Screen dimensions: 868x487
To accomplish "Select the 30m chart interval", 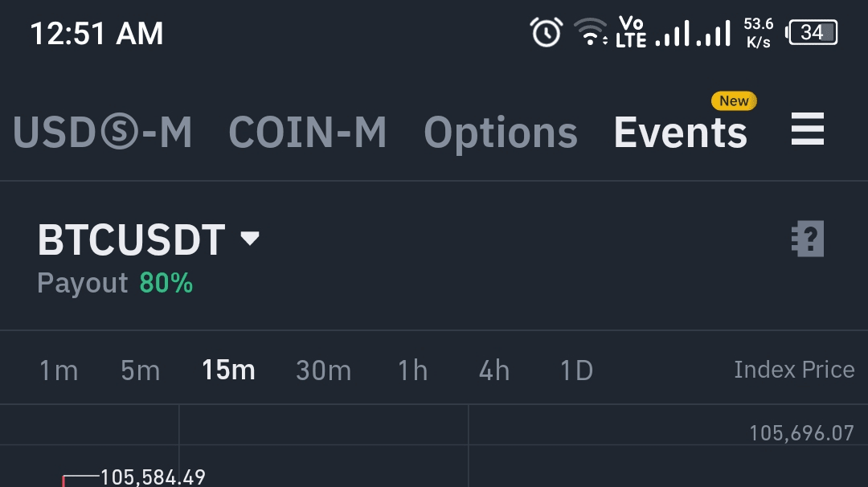I will [x=323, y=370].
